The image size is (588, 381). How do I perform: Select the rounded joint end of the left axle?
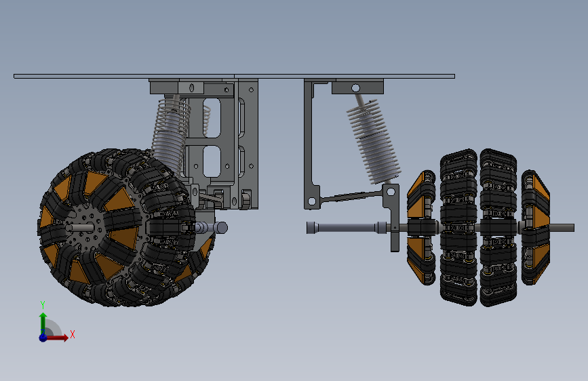221,228
